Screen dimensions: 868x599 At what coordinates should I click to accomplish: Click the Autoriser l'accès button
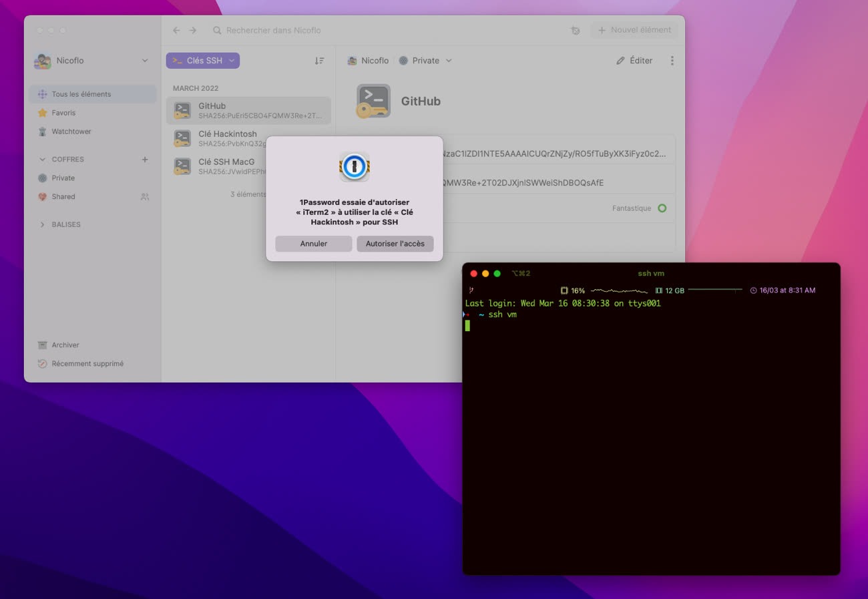tap(395, 244)
